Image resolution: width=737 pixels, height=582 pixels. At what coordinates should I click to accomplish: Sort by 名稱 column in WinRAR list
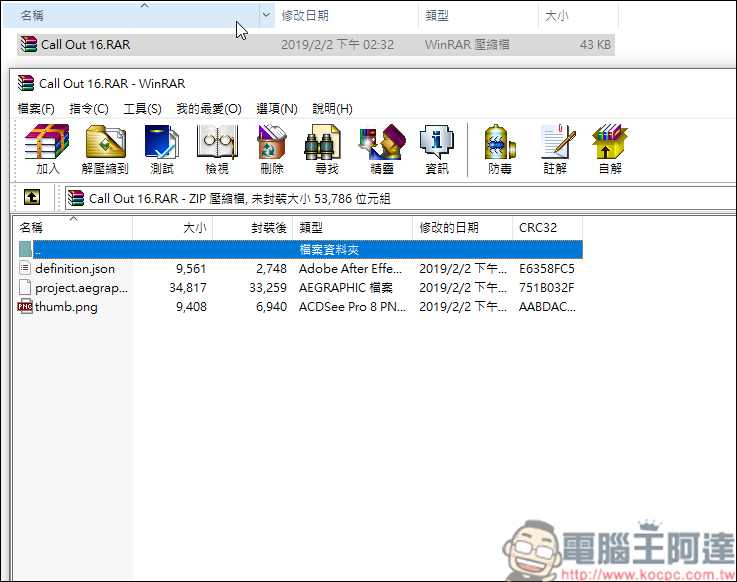pos(73,228)
